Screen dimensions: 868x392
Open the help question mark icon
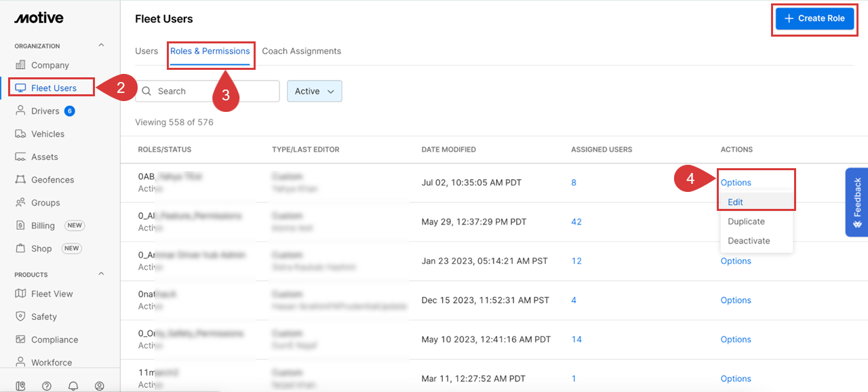47,386
